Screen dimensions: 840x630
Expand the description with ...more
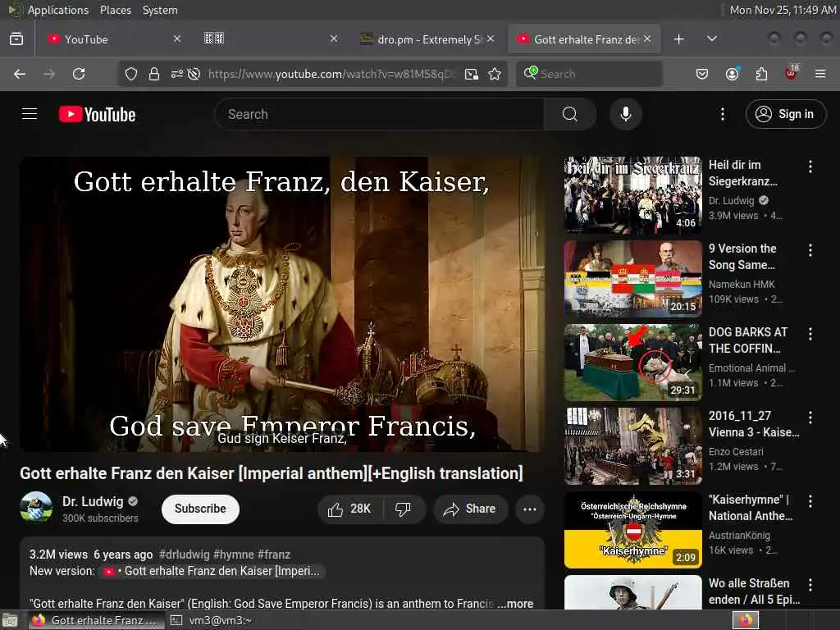tap(515, 604)
